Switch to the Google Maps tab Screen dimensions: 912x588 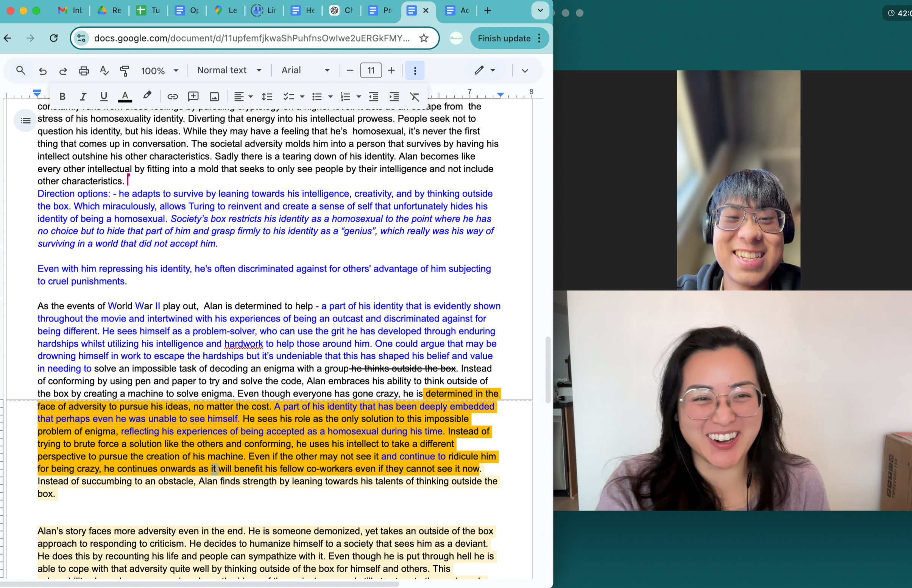click(226, 10)
